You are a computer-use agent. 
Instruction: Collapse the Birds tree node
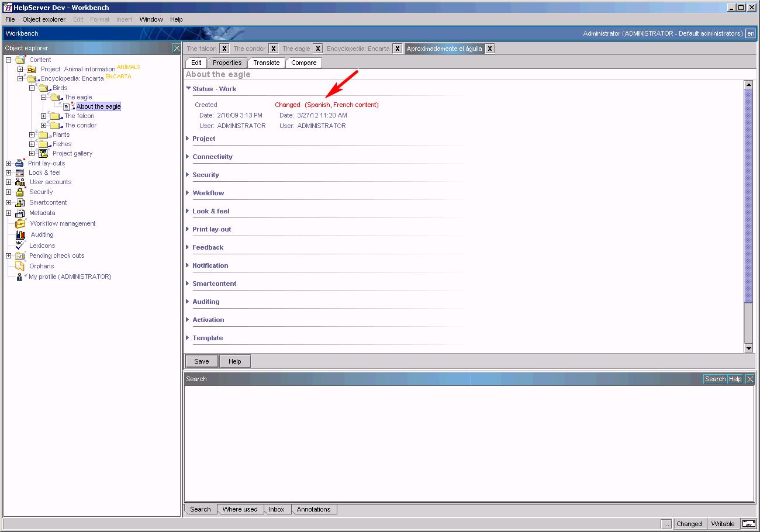pyautogui.click(x=32, y=88)
